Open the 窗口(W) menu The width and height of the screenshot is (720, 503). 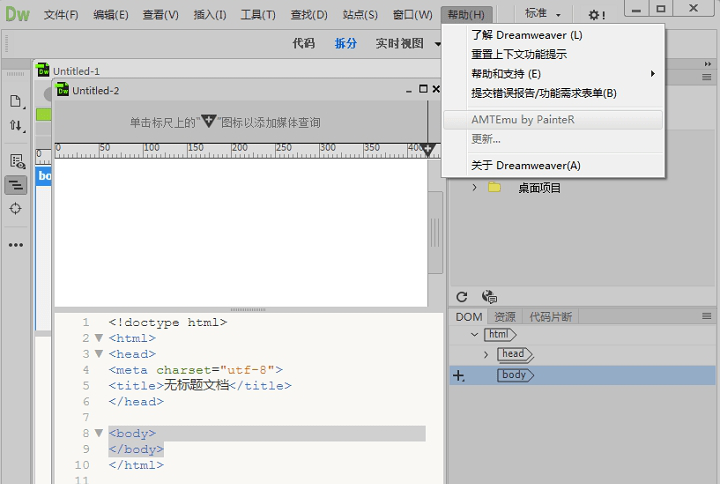point(412,15)
